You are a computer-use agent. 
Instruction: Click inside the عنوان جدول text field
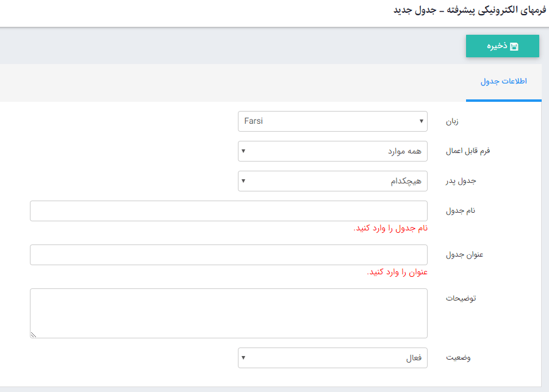pos(229,254)
